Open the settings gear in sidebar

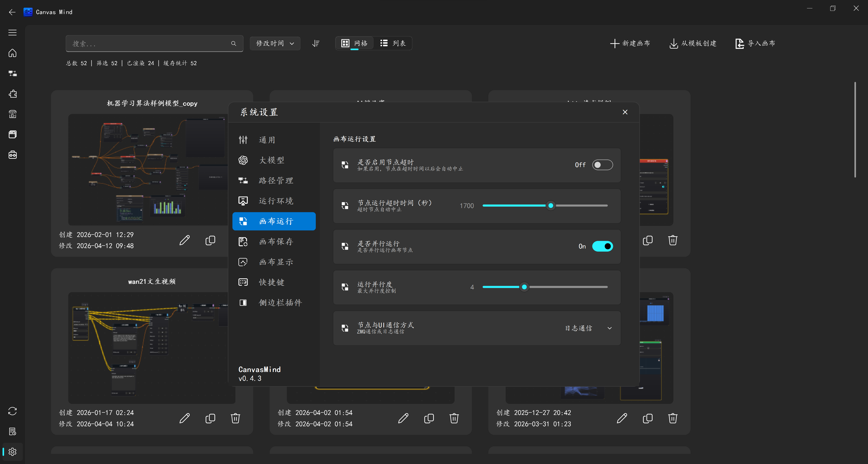tap(12, 452)
